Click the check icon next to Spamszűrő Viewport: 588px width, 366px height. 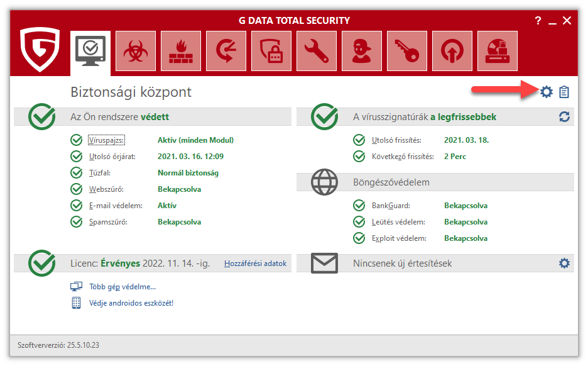(77, 222)
